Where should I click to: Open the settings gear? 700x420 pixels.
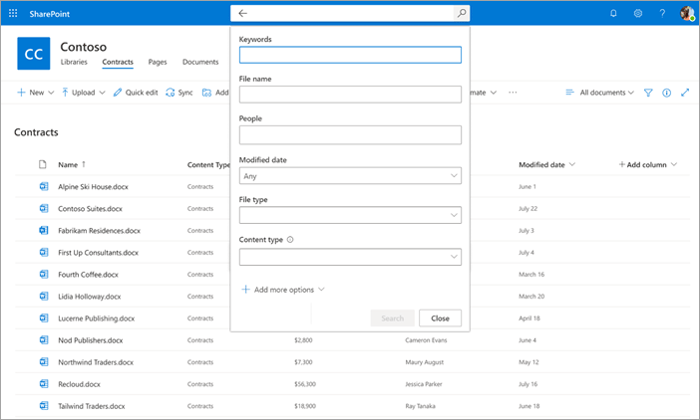[638, 13]
